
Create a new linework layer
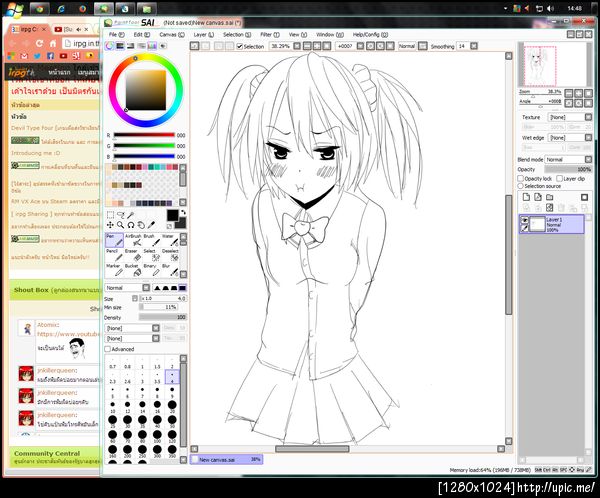[538, 197]
